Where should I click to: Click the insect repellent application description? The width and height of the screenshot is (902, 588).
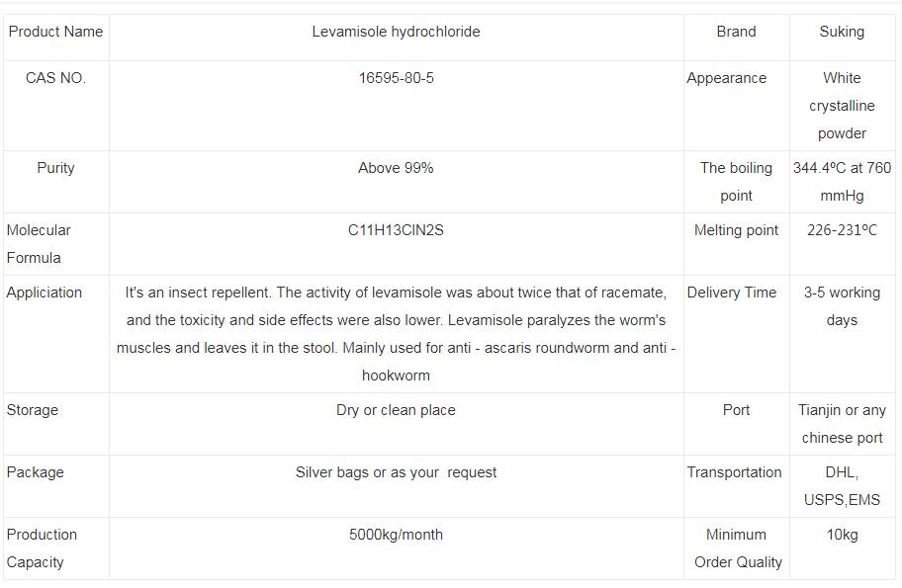[396, 334]
